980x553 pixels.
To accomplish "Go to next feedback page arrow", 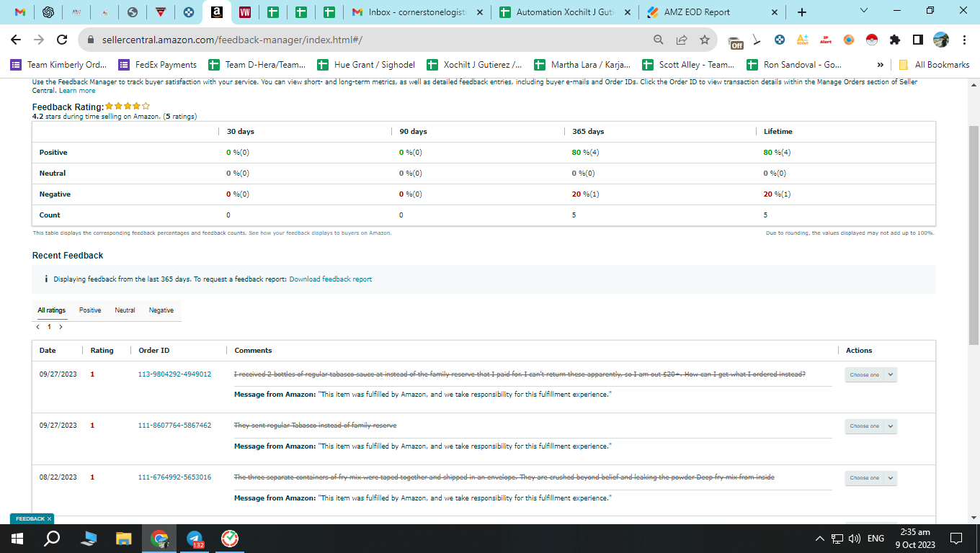I will pyautogui.click(x=61, y=327).
